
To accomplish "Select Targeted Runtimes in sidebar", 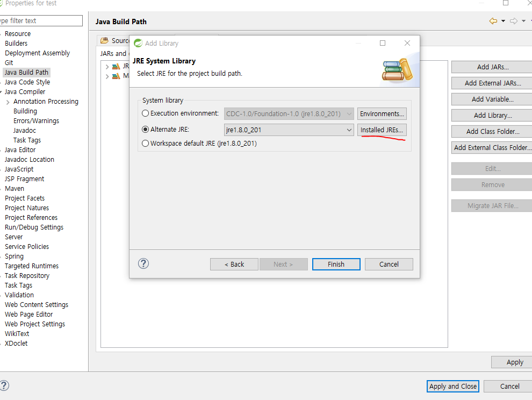I will tap(32, 266).
